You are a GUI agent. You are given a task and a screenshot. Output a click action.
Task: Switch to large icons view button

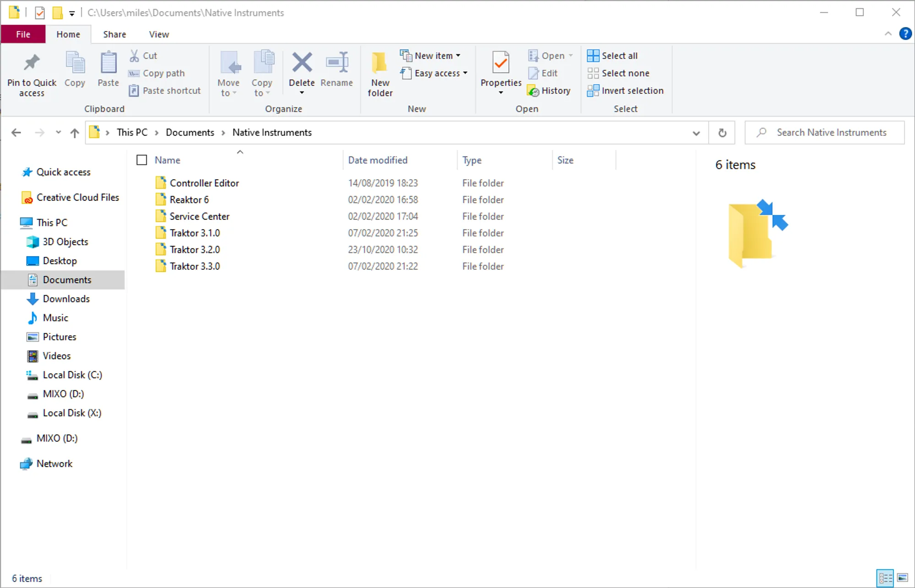pos(902,578)
